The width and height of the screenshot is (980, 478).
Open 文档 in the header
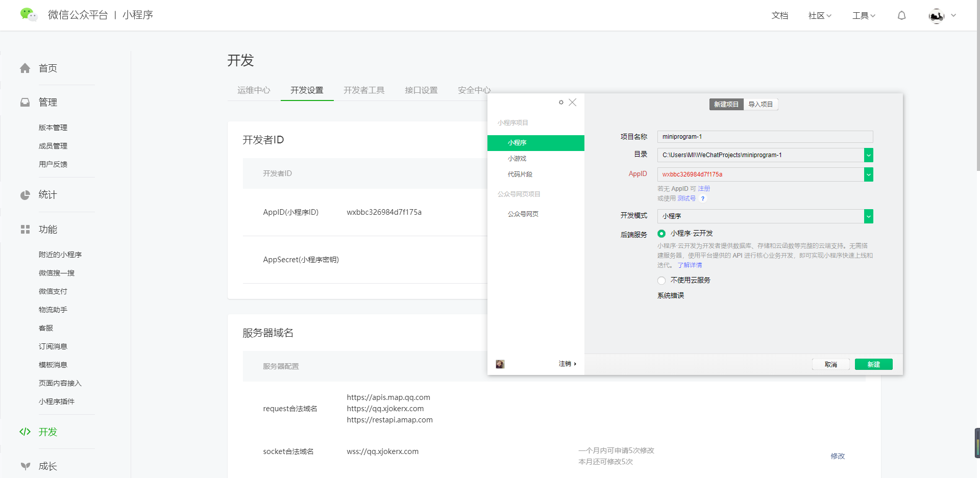[780, 16]
